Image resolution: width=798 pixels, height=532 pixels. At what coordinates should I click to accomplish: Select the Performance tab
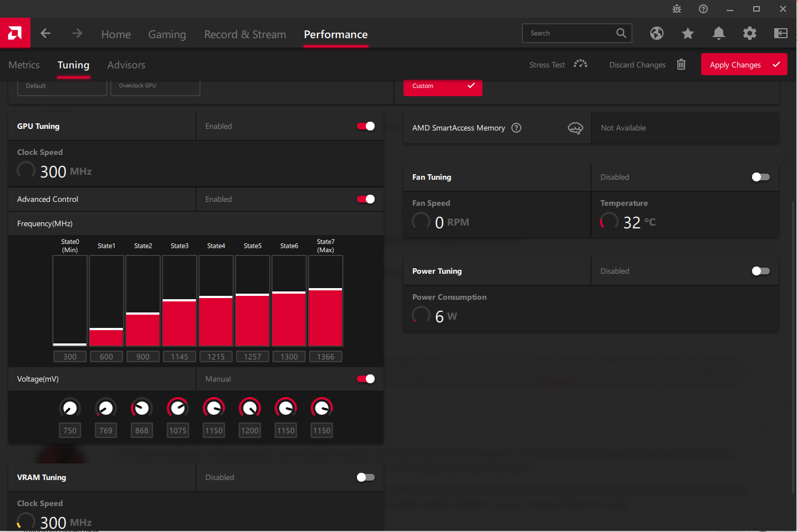click(x=336, y=34)
